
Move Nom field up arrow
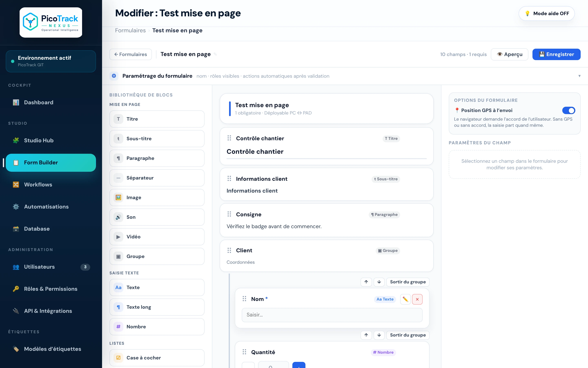(366, 282)
